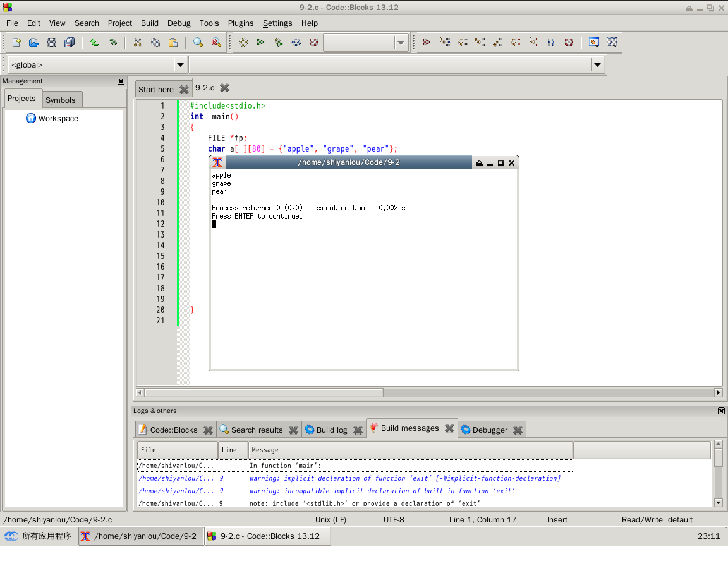Run the program with the green play icon
Viewport: 728px width, 566px height.
[260, 42]
